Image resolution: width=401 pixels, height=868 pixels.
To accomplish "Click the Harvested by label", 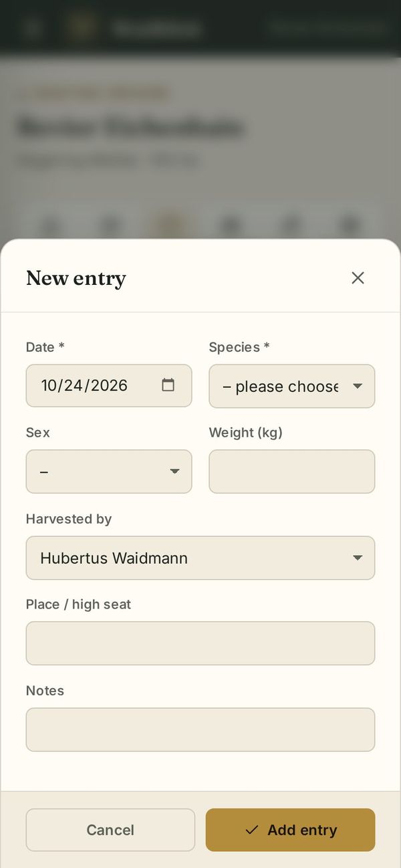I will click(x=69, y=519).
